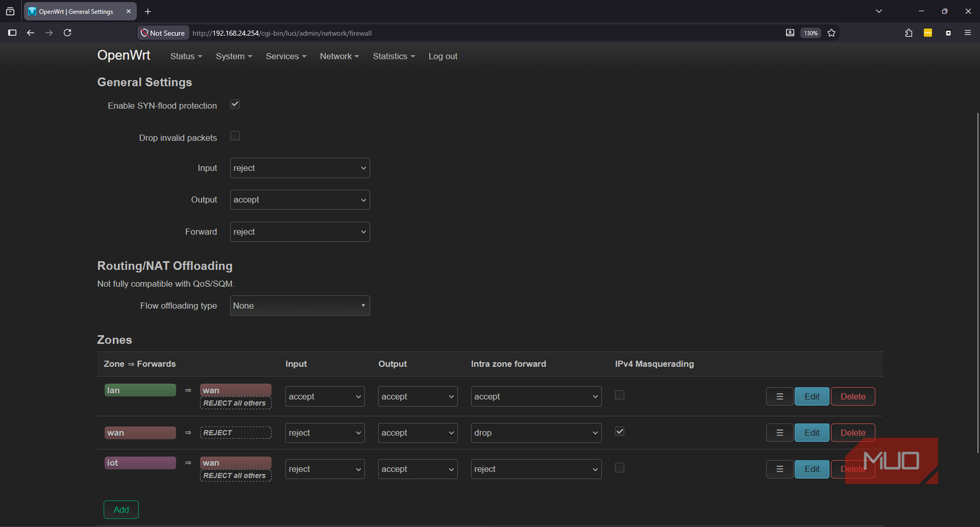This screenshot has width=980, height=527.
Task: Open the Flow offloading type dropdown
Action: coord(300,306)
